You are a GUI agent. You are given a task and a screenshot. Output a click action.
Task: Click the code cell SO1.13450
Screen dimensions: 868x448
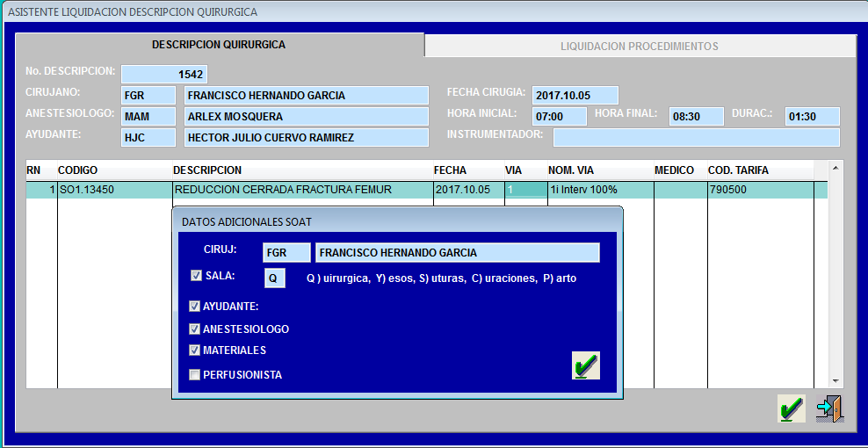tap(114, 190)
